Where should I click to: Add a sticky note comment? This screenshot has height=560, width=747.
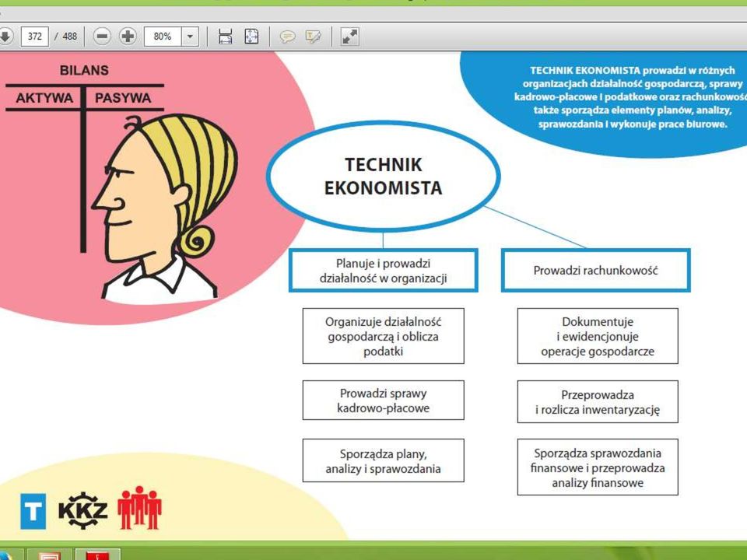287,37
